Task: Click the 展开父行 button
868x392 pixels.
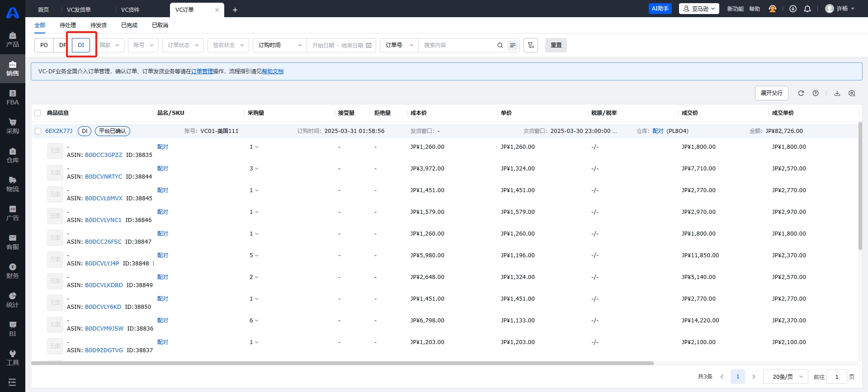Action: [772, 93]
